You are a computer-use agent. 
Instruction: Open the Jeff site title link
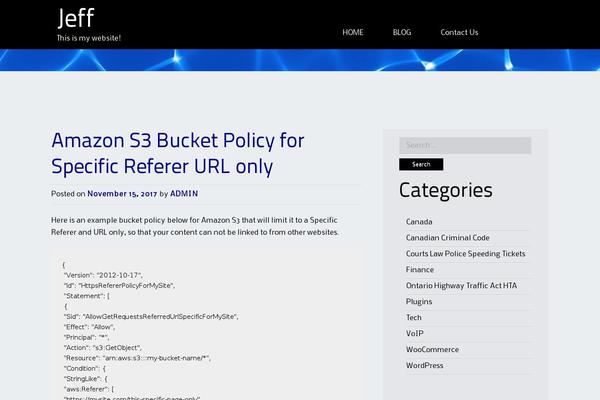coord(76,18)
